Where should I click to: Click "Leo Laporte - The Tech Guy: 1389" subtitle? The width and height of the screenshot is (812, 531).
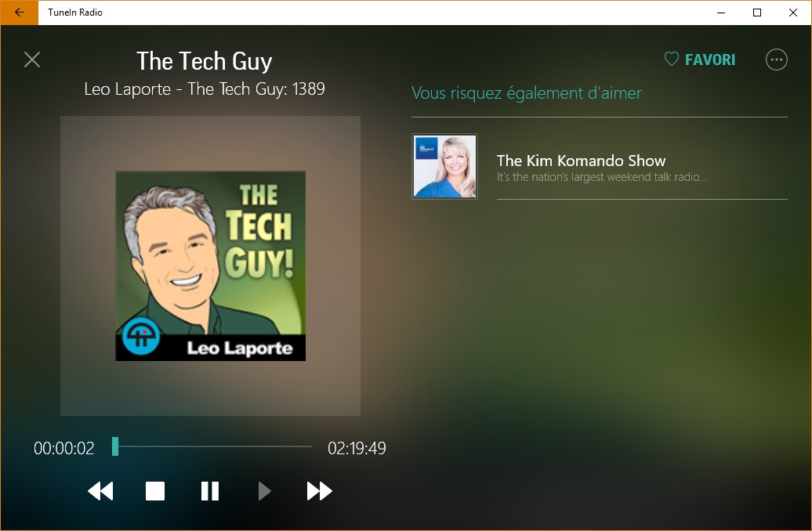(205, 89)
